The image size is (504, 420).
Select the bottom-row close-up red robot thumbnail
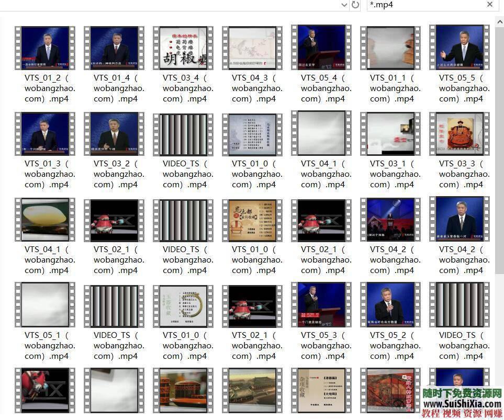(x=45, y=390)
